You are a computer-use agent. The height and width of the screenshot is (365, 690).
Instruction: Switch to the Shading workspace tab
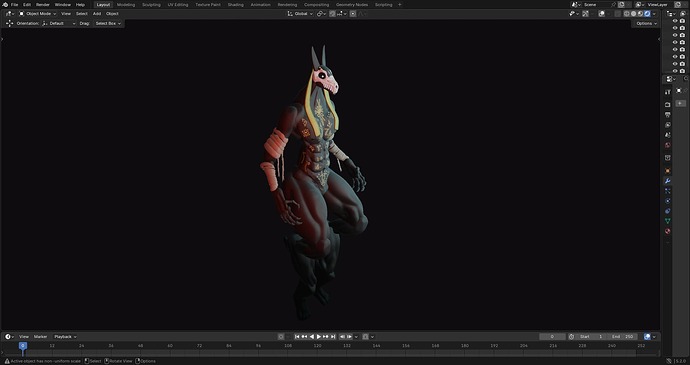point(235,4)
